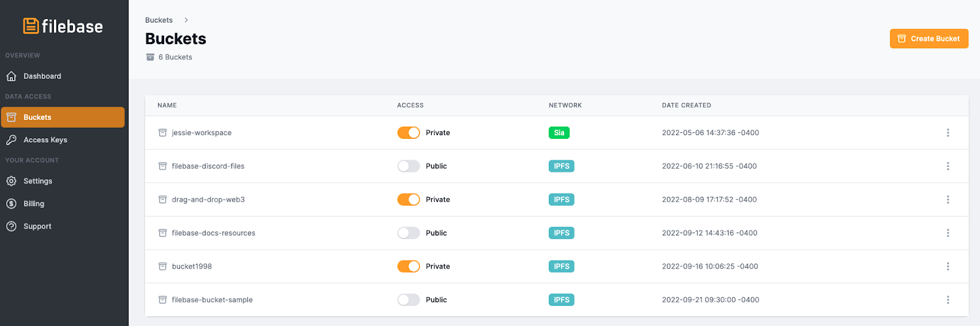Click the Sla network badge
The image size is (980, 326).
point(559,133)
